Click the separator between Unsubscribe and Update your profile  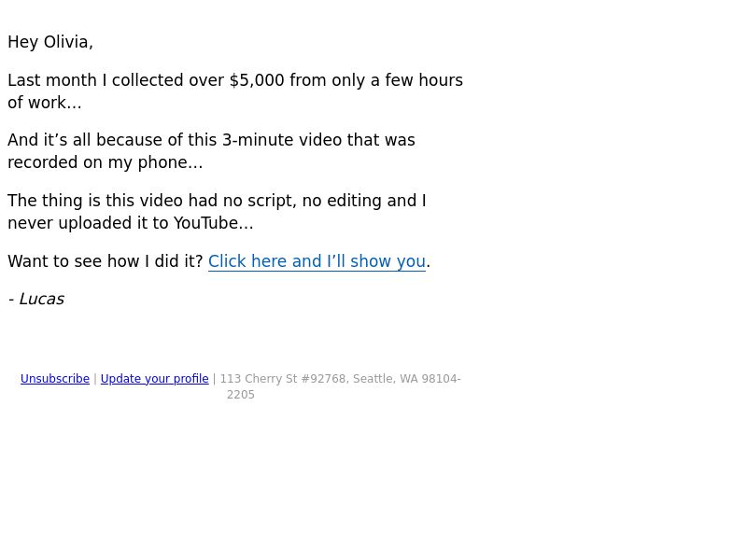[95, 379]
